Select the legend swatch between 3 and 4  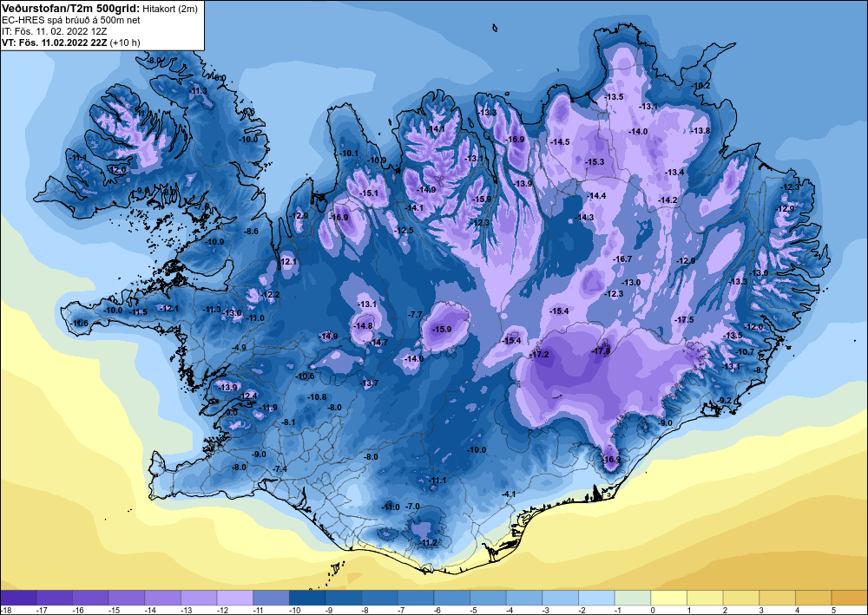777,598
